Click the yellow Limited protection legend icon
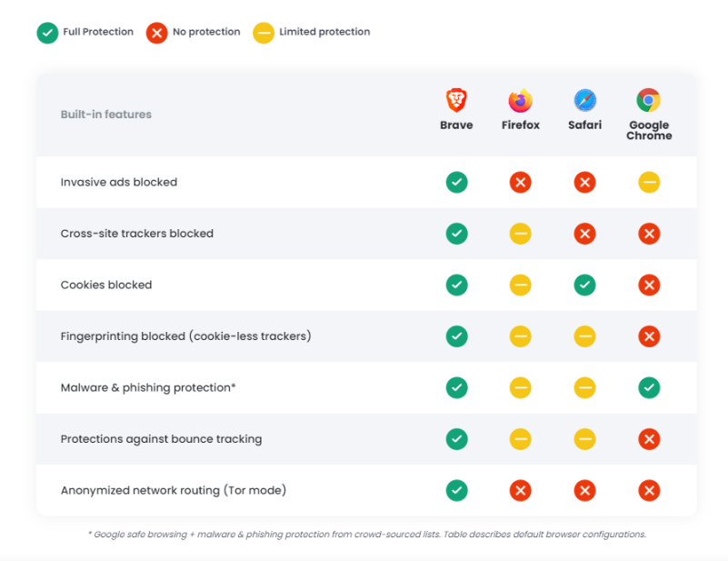This screenshot has height=561, width=728. 264,33
